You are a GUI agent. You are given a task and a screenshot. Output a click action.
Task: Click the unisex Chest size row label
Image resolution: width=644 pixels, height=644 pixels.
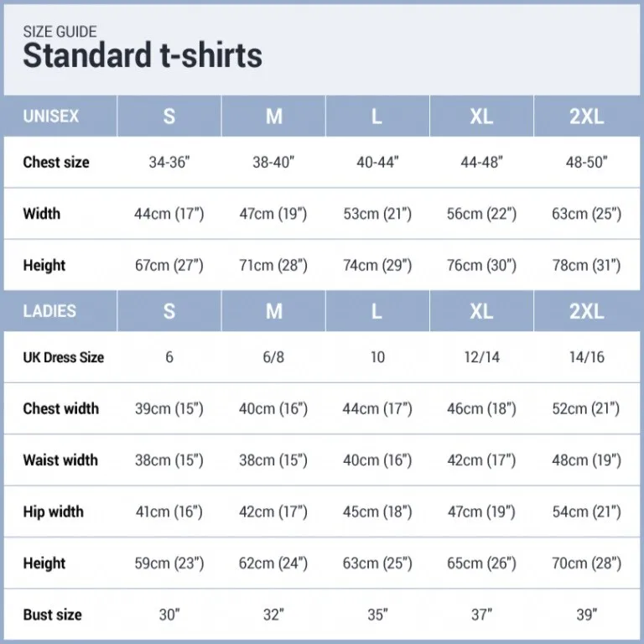[x=56, y=162]
